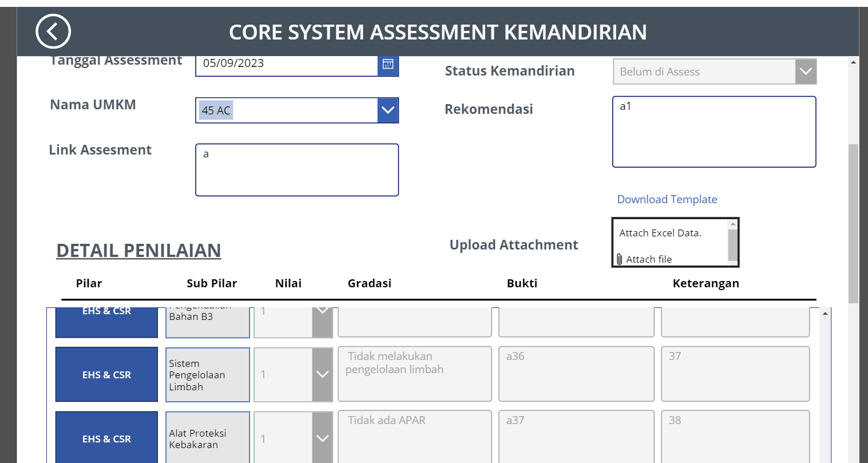
Task: Click the Bukti field containing a36
Action: point(576,374)
